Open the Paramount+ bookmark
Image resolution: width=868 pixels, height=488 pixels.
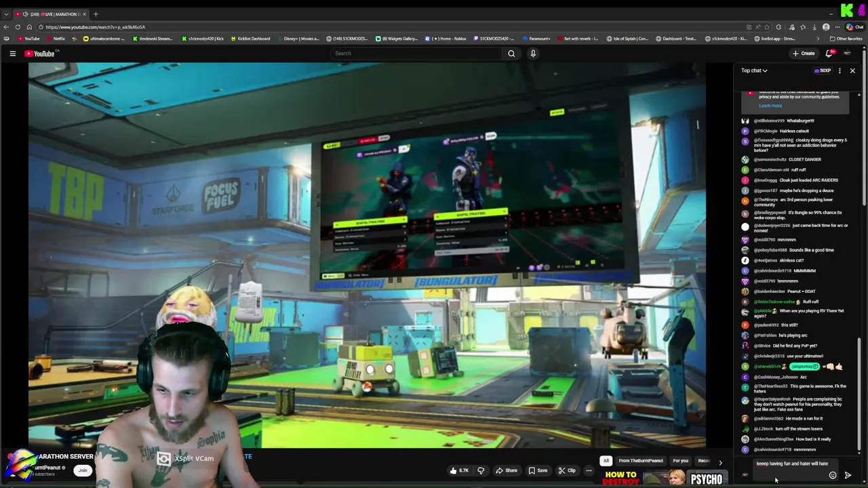[536, 39]
